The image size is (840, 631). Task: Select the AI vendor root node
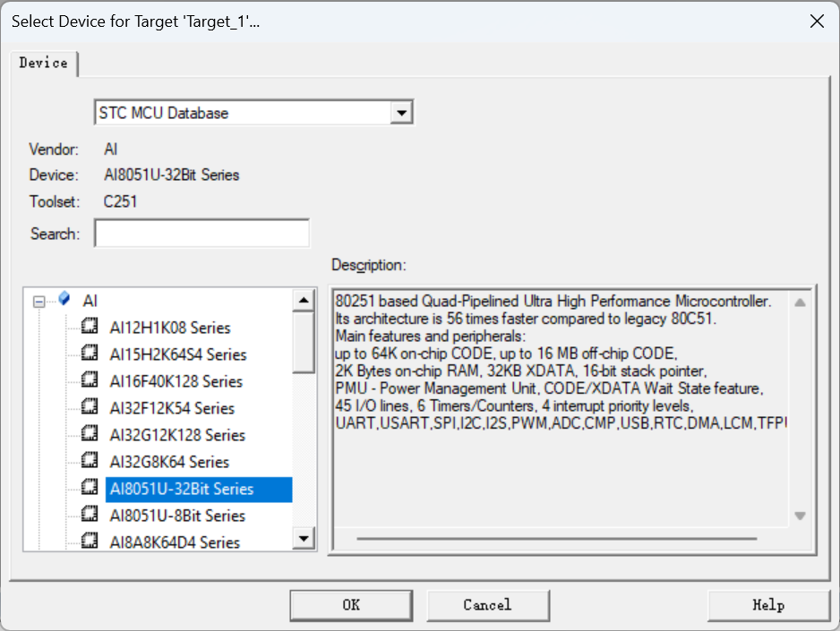pyautogui.click(x=90, y=301)
